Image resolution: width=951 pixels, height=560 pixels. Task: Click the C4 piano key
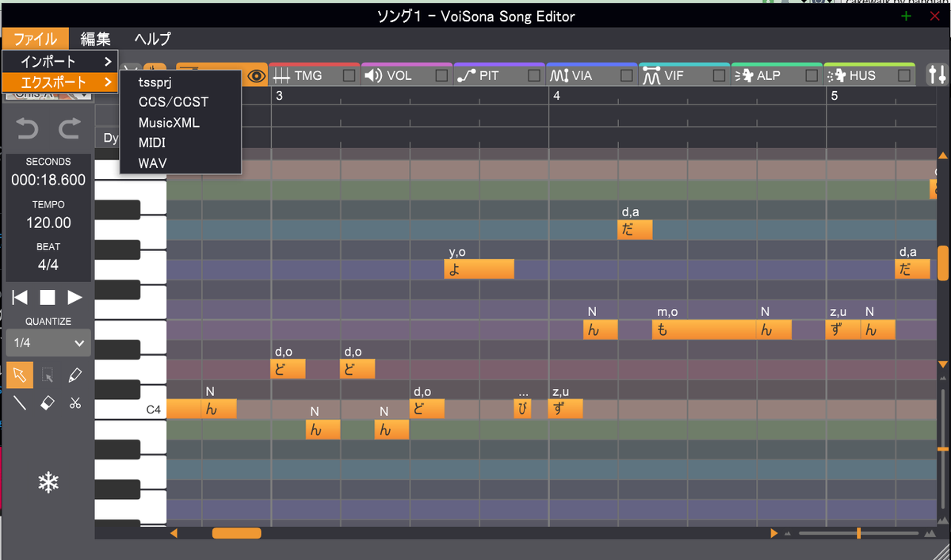pyautogui.click(x=131, y=410)
